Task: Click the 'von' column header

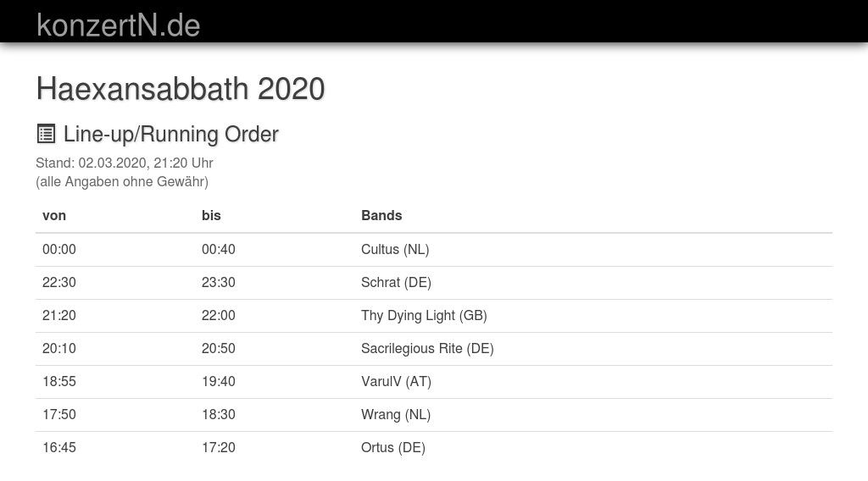Action: 54,215
